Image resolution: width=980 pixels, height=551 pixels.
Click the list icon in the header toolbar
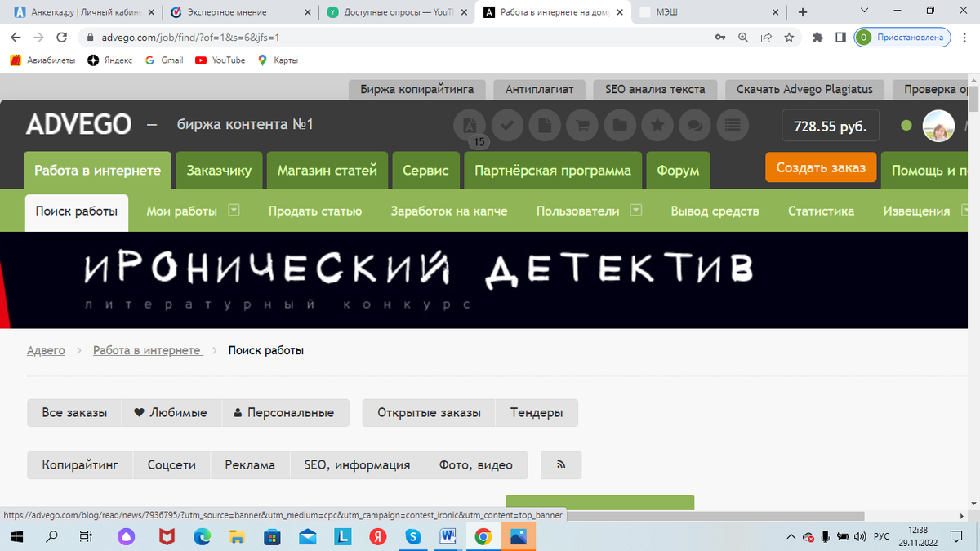[x=733, y=125]
